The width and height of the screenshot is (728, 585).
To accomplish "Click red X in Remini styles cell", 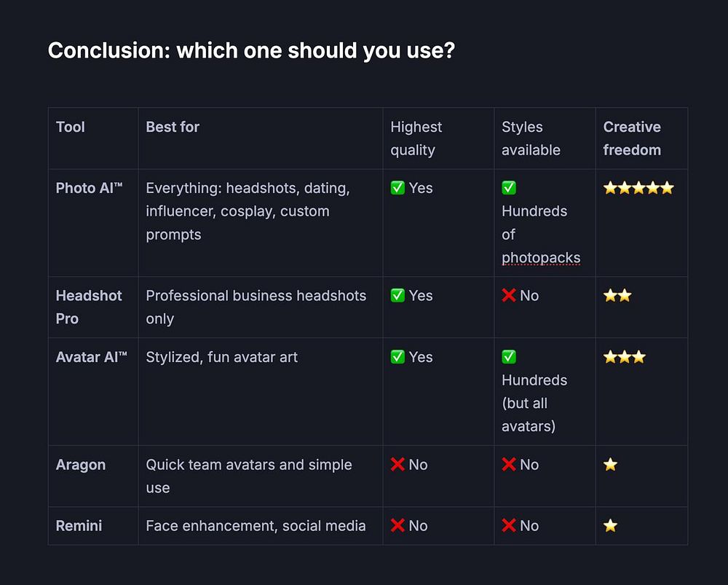I will click(x=509, y=526).
